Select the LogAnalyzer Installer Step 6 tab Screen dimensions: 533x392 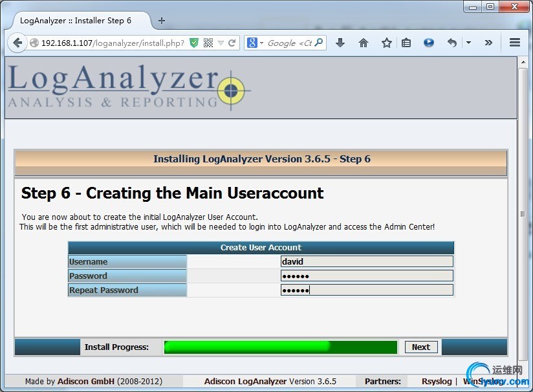click(x=78, y=20)
